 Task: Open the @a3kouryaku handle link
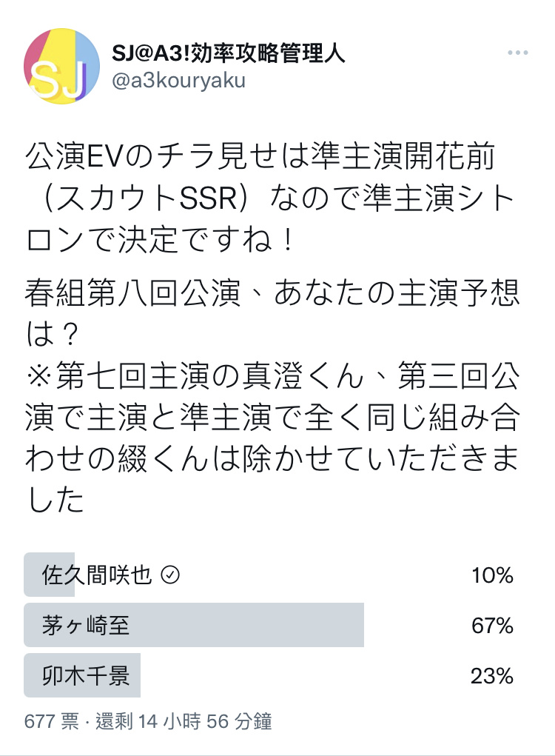click(x=178, y=81)
